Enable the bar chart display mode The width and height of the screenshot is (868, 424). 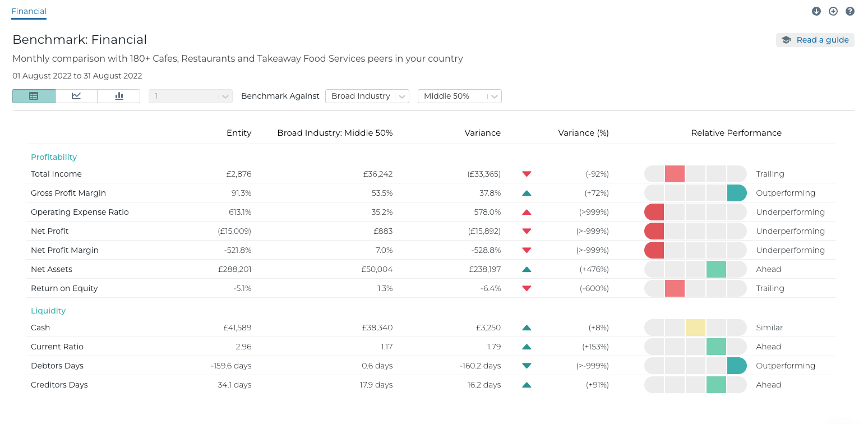tap(118, 96)
